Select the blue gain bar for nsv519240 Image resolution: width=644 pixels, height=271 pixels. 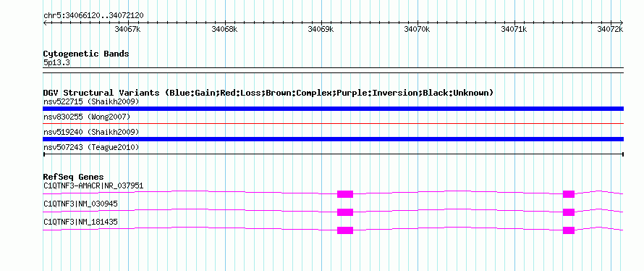pyautogui.click(x=333, y=139)
